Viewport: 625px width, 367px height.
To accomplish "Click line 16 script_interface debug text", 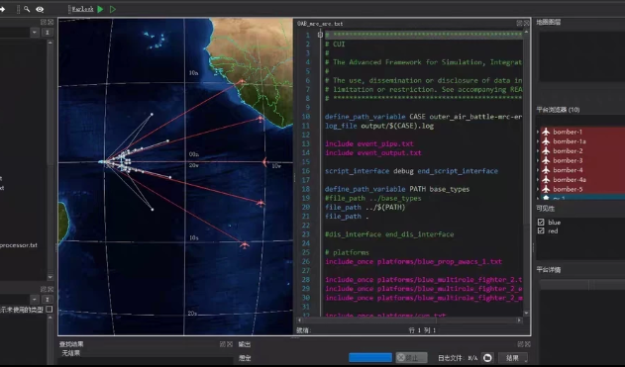I will 411,171.
